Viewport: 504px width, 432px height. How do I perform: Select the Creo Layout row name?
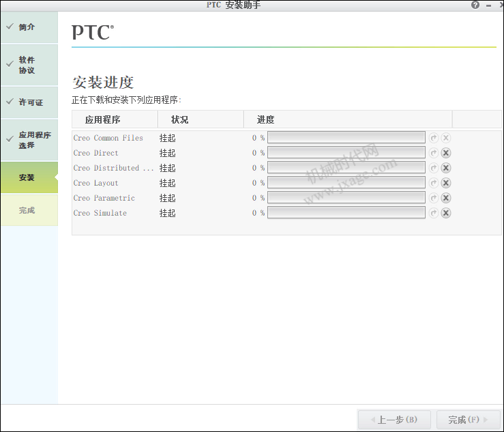point(95,183)
